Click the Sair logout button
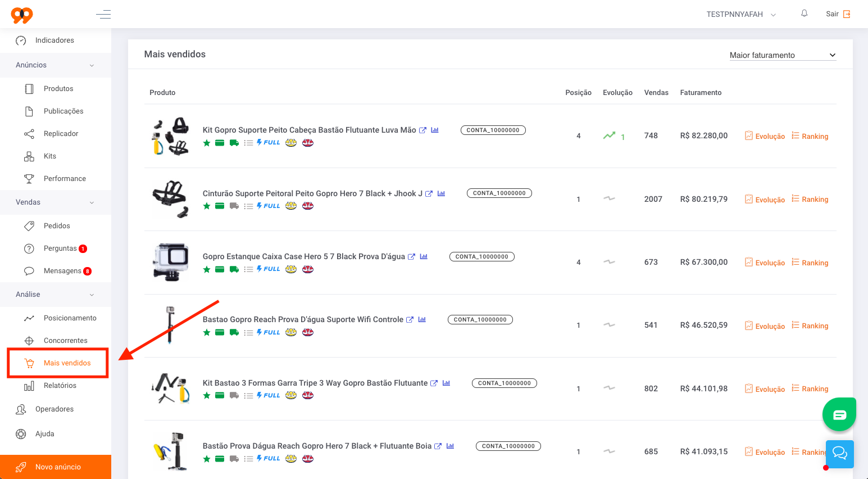The image size is (868, 479). coord(838,14)
